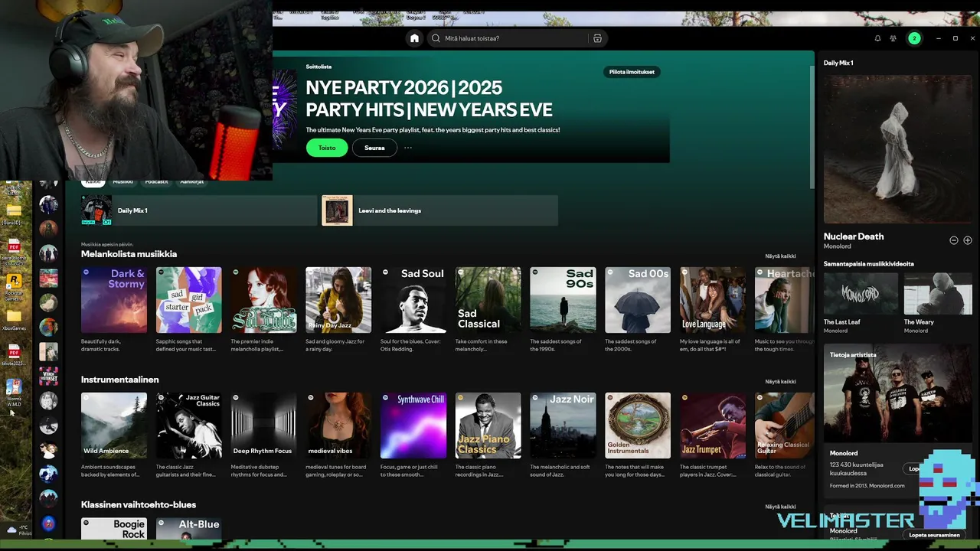Viewport: 980px width, 551px height.
Task: Select the Podcastit filter chip
Action: tap(156, 182)
